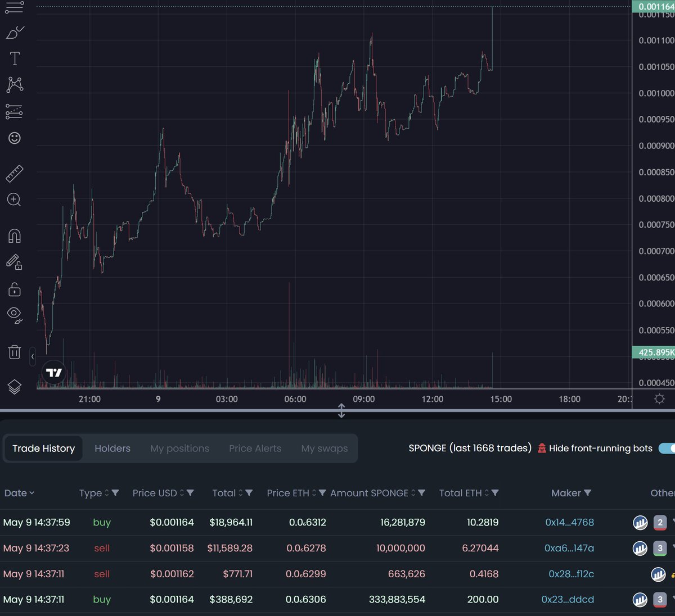Select the patterns tool icon
675x616 pixels.
click(15, 85)
